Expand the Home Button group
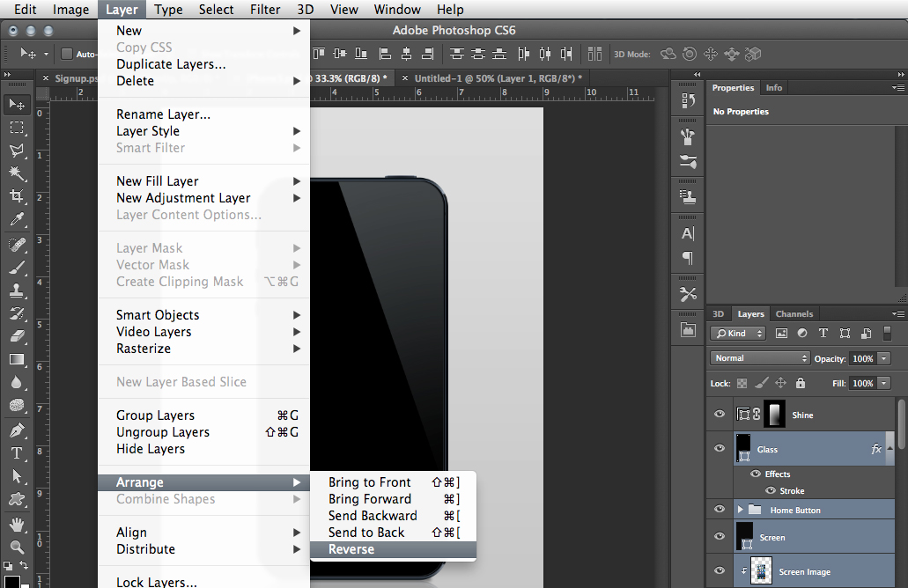 [740, 510]
